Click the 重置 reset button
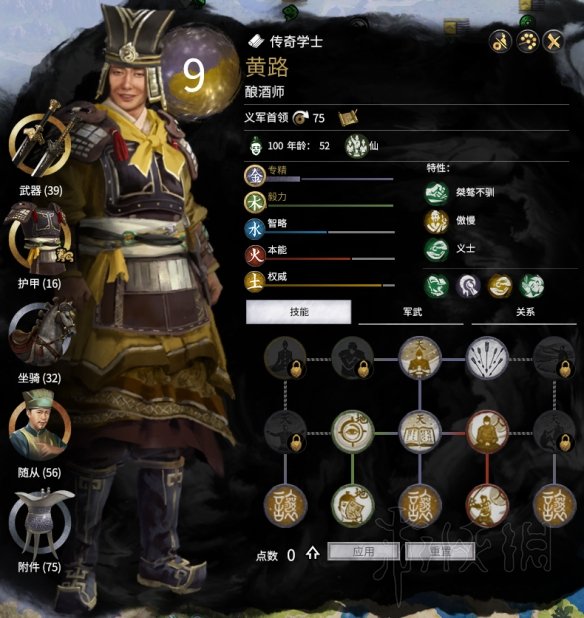Screen dimensions: 584x618 click(x=440, y=551)
